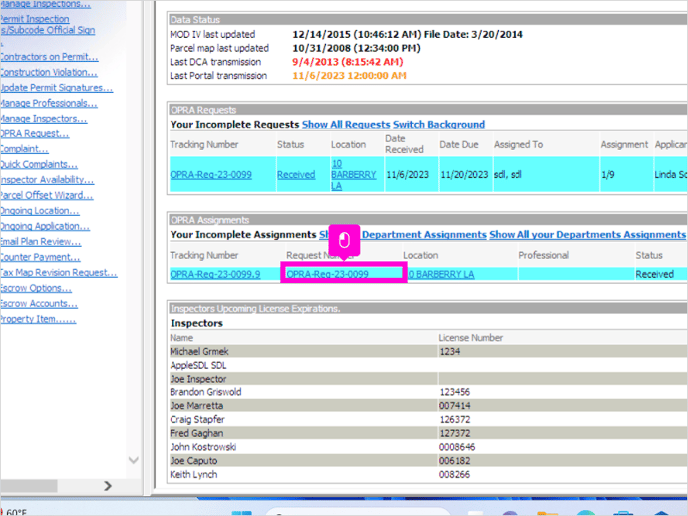Image resolution: width=688 pixels, height=516 pixels.
Task: Open Quick Complaints link
Action: pyautogui.click(x=39, y=164)
